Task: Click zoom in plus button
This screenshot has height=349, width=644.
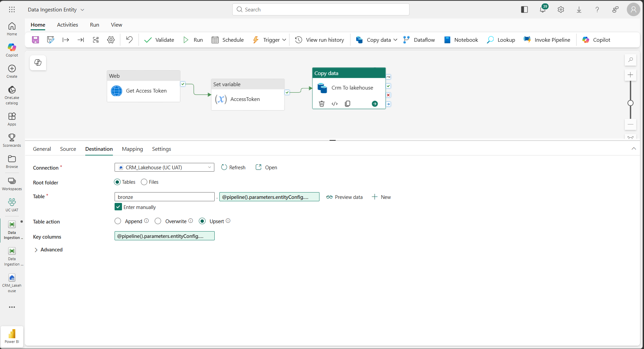Action: point(630,75)
